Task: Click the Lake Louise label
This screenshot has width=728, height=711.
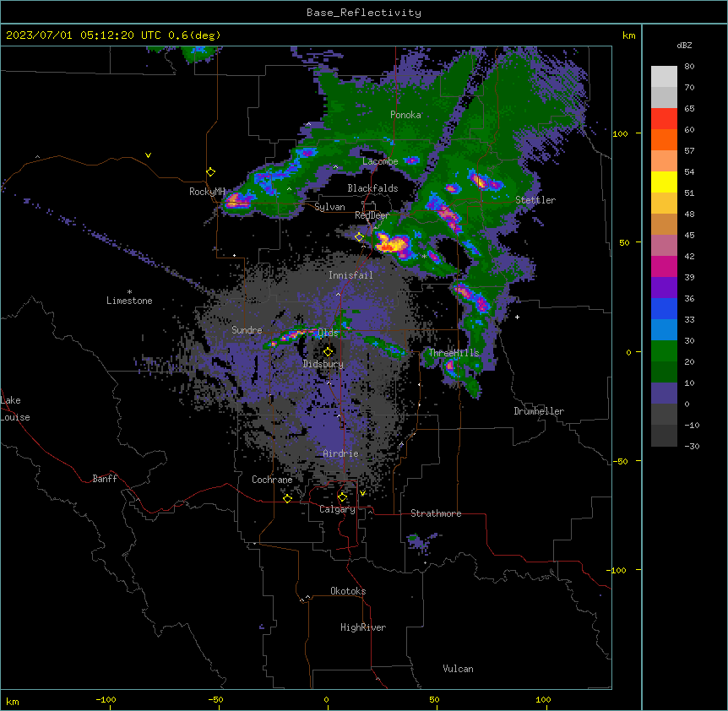Action: [x=14, y=409]
